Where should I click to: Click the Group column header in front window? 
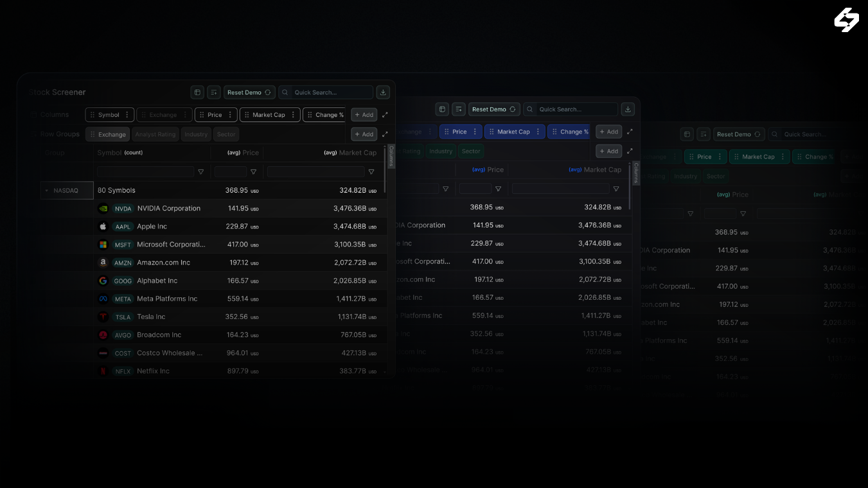[x=55, y=153]
